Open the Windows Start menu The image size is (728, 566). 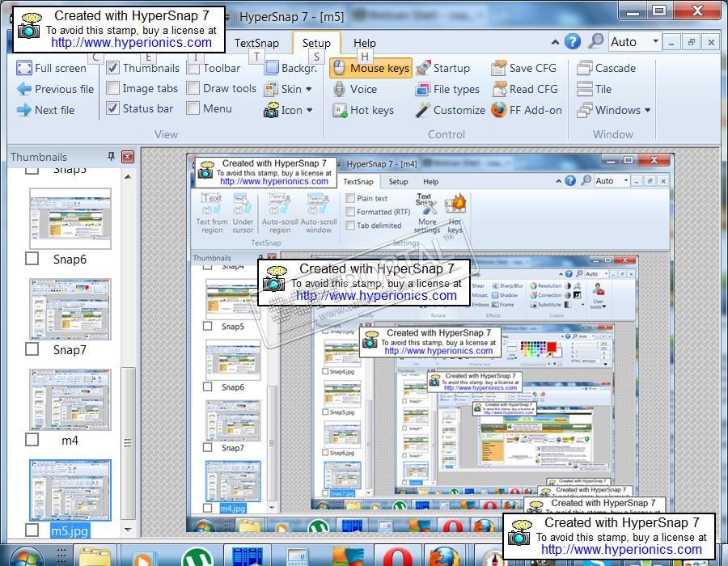[x=26, y=556]
